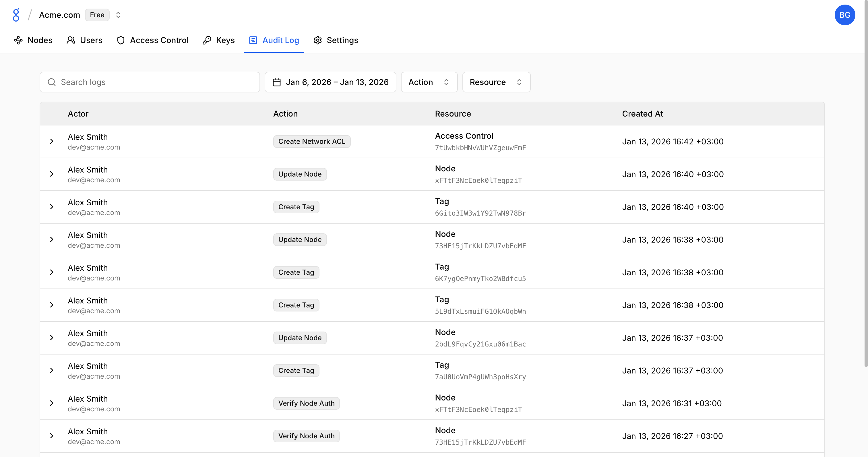Viewport: 868px width, 457px height.
Task: Go to the Keys tab
Action: tap(225, 40)
